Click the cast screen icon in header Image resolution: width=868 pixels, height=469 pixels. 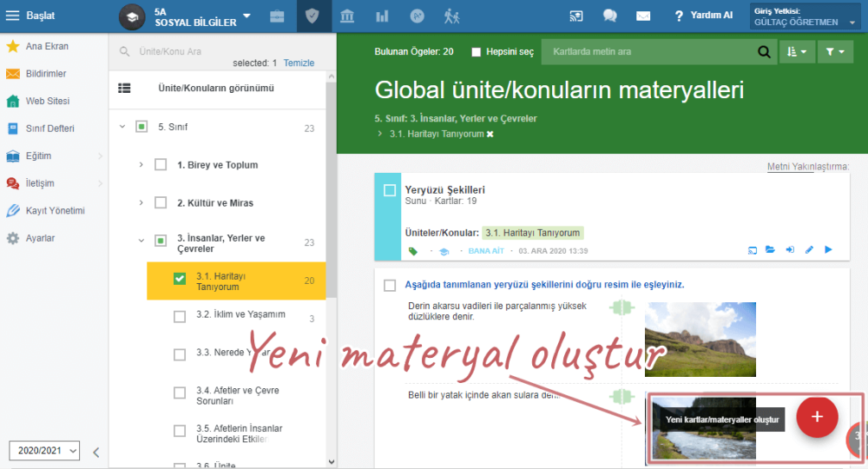(x=576, y=16)
